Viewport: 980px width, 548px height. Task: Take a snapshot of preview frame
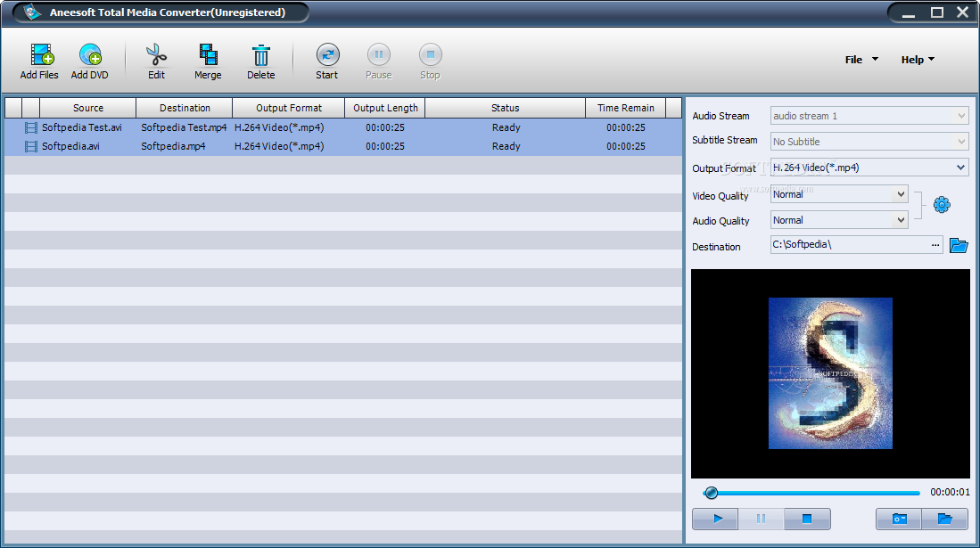coord(899,519)
